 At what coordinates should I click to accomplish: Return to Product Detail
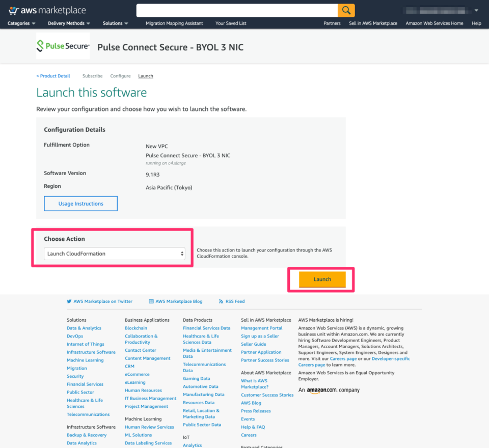pyautogui.click(x=53, y=75)
